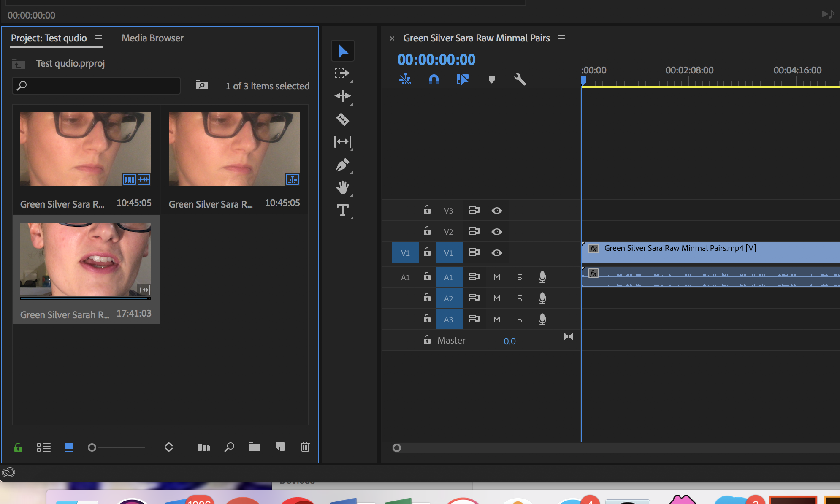Open Project panel hamburger menu
The width and height of the screenshot is (840, 504).
[x=99, y=38]
